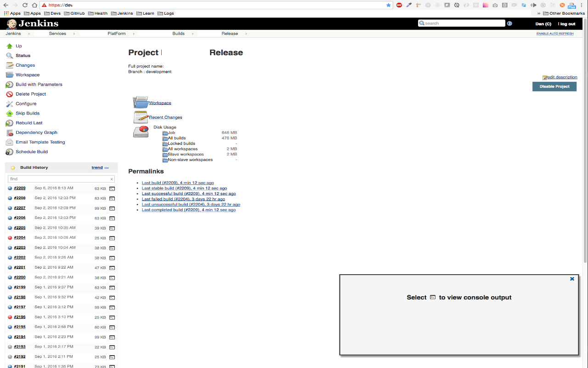Image resolution: width=588 pixels, height=368 pixels.
Task: Open build #2200 link
Action: [x=20, y=277]
